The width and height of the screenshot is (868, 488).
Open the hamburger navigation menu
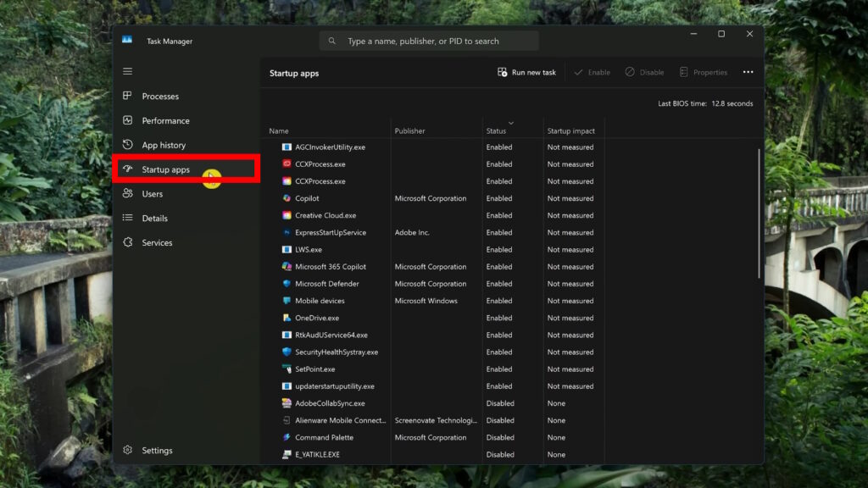[127, 71]
